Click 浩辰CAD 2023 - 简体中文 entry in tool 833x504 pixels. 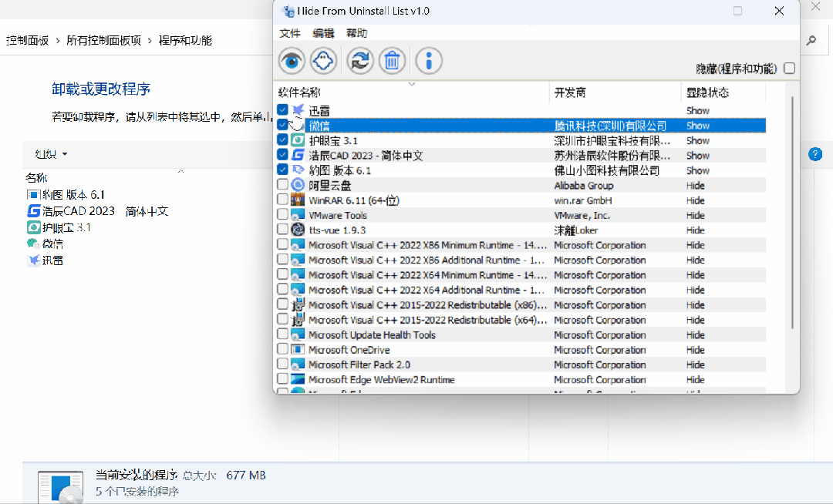[366, 156]
